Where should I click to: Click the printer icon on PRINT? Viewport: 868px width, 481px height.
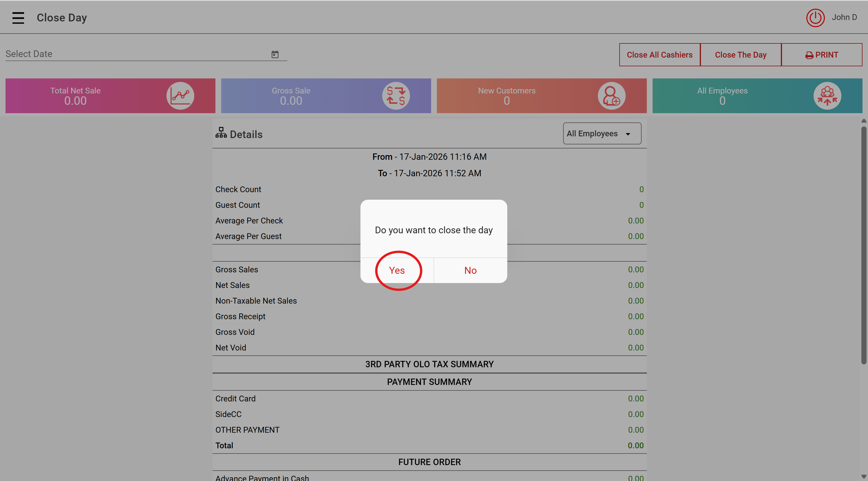tap(809, 56)
